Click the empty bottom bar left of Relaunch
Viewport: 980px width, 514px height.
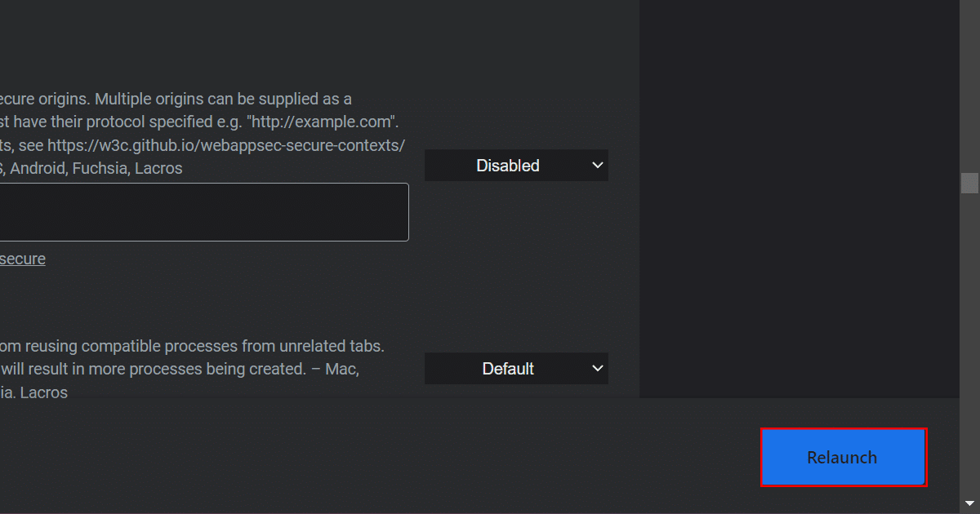click(367, 457)
